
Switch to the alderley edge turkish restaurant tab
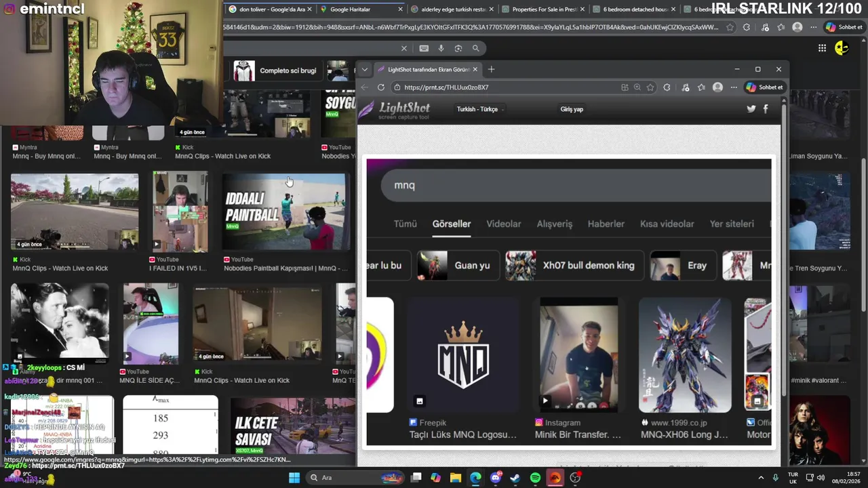click(x=452, y=9)
